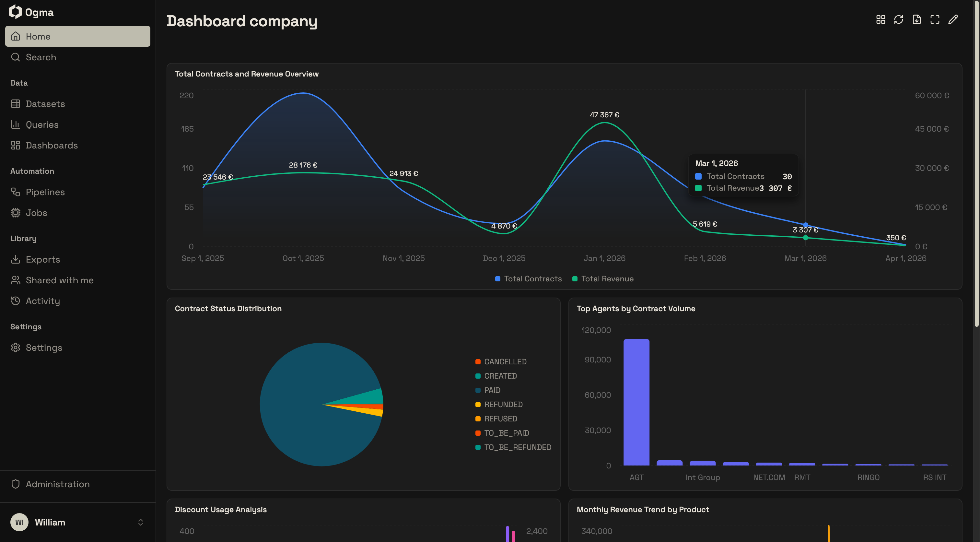Click the NET.COM axis label

coord(769,477)
